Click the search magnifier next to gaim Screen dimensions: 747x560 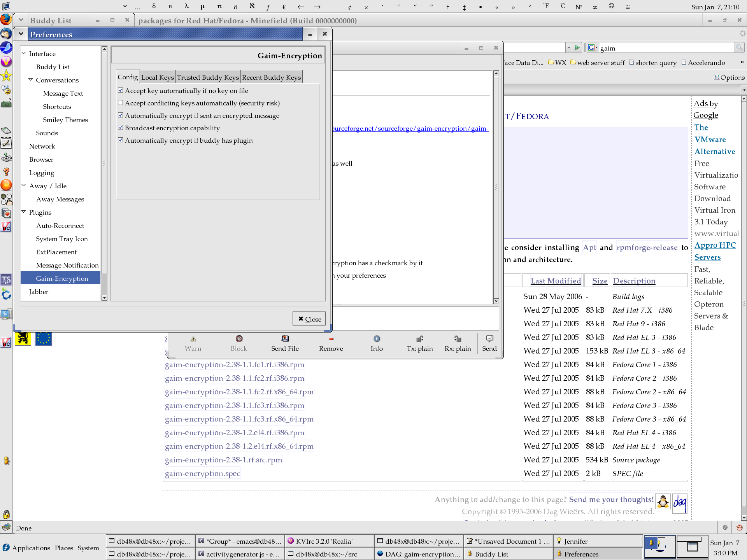click(739, 47)
